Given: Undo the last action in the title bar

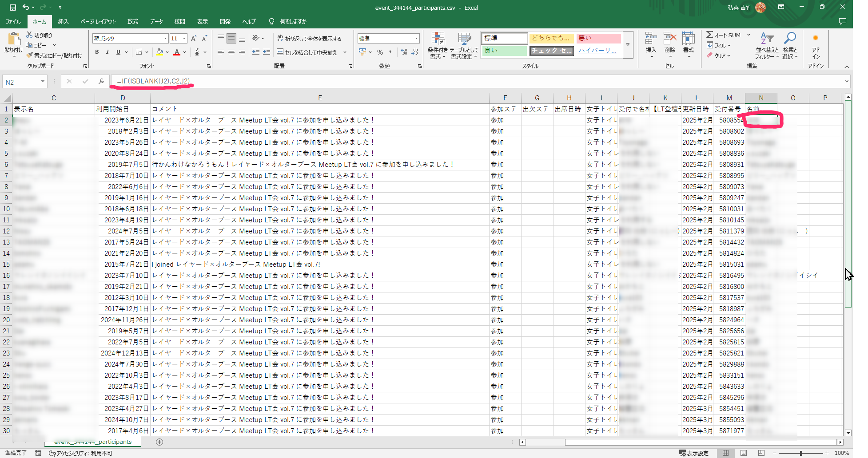Looking at the screenshot, I should tap(26, 8).
